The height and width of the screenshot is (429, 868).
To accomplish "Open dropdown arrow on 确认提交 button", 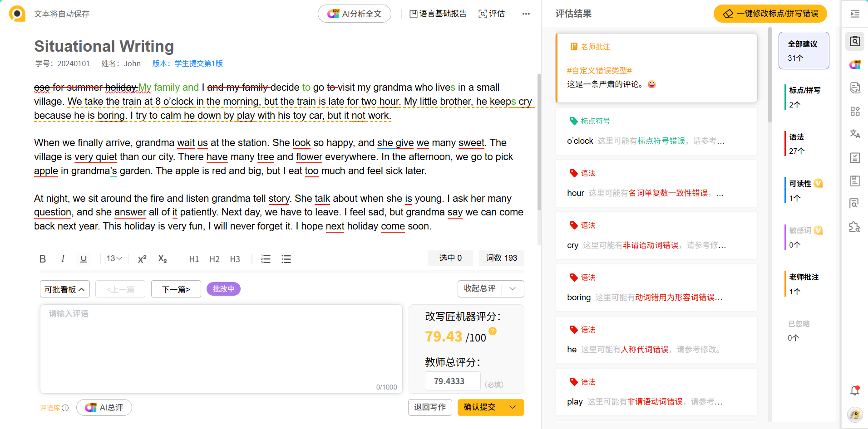I will point(513,407).
